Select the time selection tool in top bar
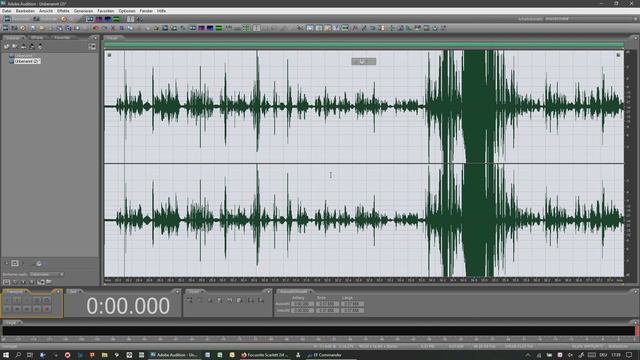The image size is (640, 360). (130, 19)
